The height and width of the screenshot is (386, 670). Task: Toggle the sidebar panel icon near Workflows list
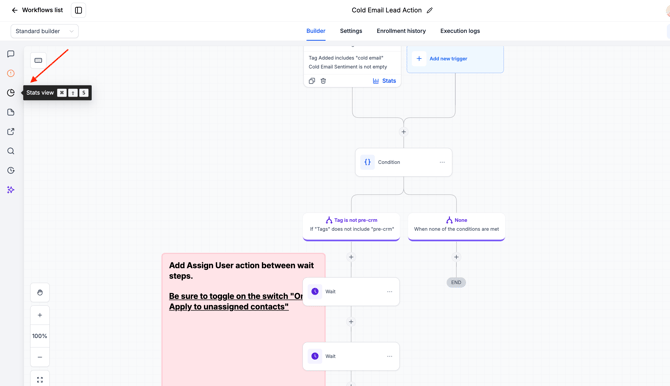click(78, 10)
